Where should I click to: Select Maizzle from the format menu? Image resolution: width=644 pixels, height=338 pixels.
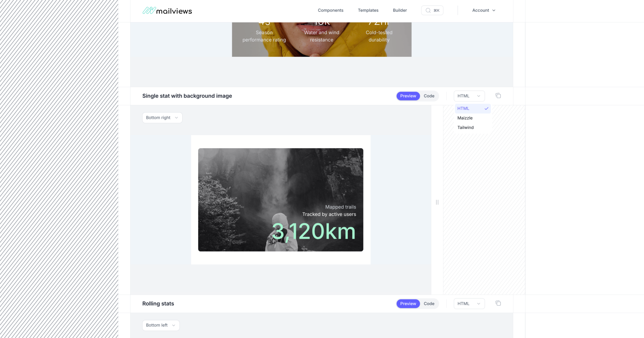(x=465, y=118)
